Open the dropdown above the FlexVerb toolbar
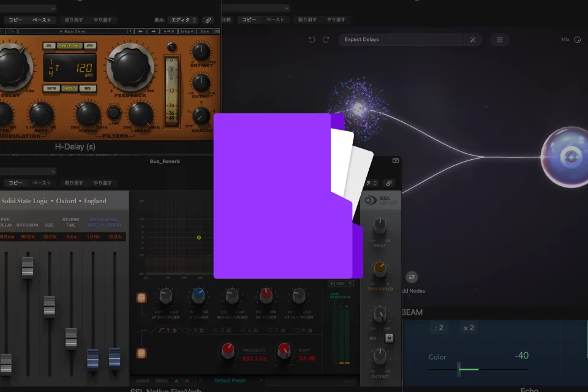This screenshot has width=588, height=392. click(28, 171)
